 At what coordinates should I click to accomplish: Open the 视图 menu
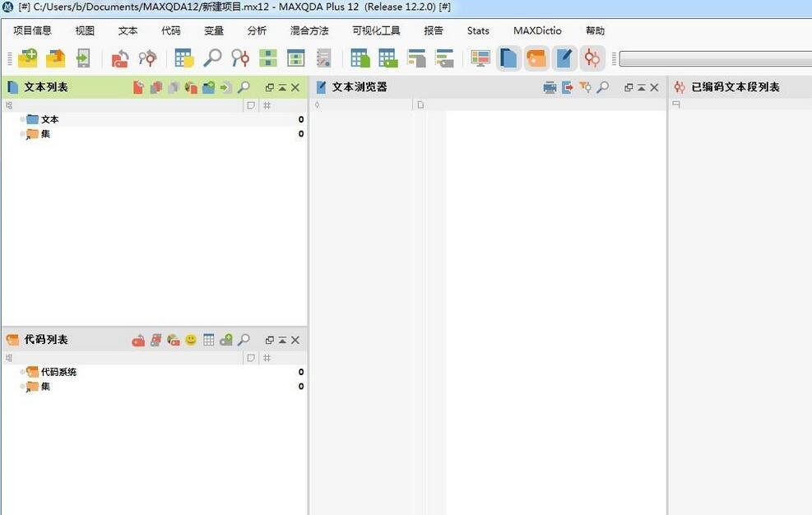(x=85, y=30)
